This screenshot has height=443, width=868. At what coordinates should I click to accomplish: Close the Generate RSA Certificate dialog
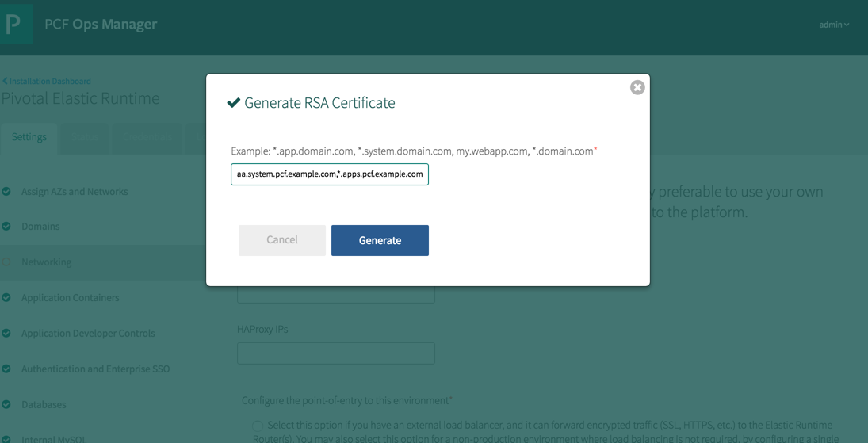coord(637,87)
